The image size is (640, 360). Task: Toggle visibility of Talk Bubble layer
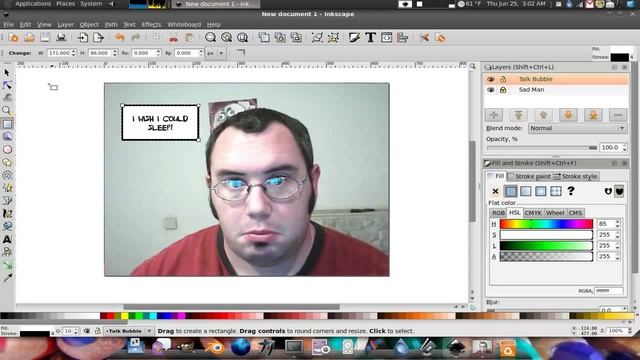[x=491, y=79]
